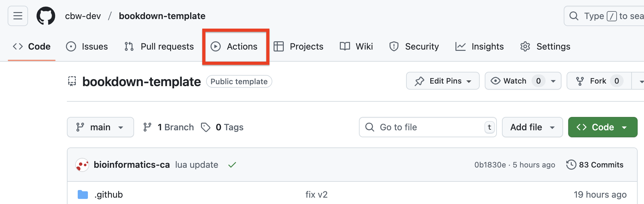The width and height of the screenshot is (644, 204).
Task: Click the green check beside lua update commit
Action: pyautogui.click(x=232, y=165)
